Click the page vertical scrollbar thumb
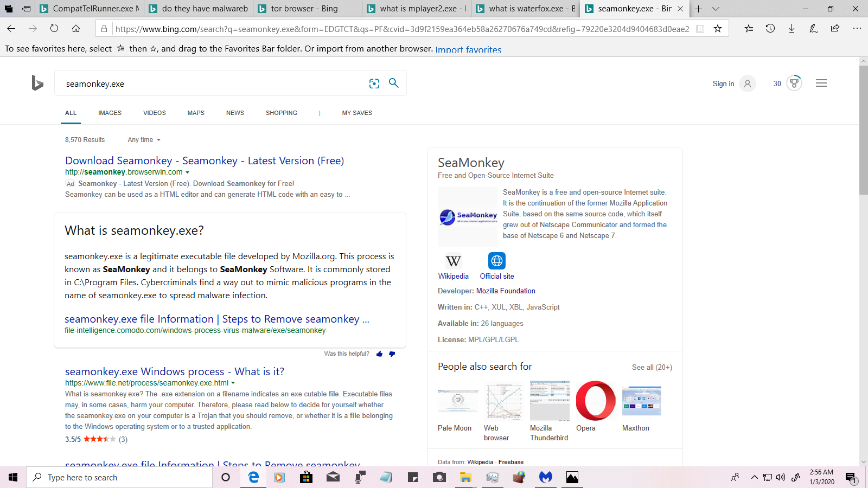868x488 pixels. [864, 130]
